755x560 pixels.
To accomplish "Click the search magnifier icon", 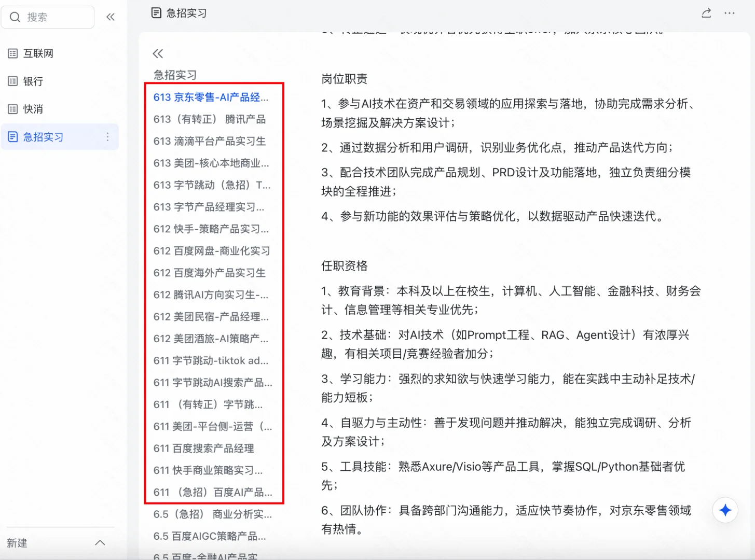I will click(x=15, y=17).
